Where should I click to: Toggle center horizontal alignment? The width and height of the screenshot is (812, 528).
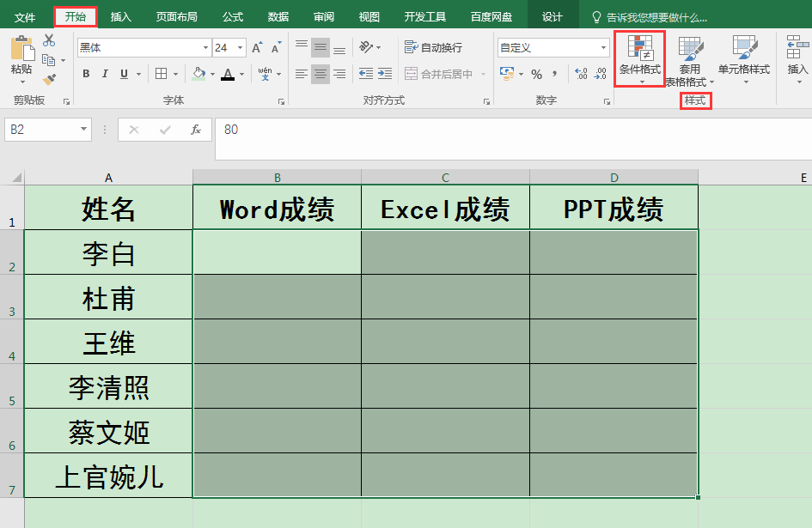[x=321, y=74]
